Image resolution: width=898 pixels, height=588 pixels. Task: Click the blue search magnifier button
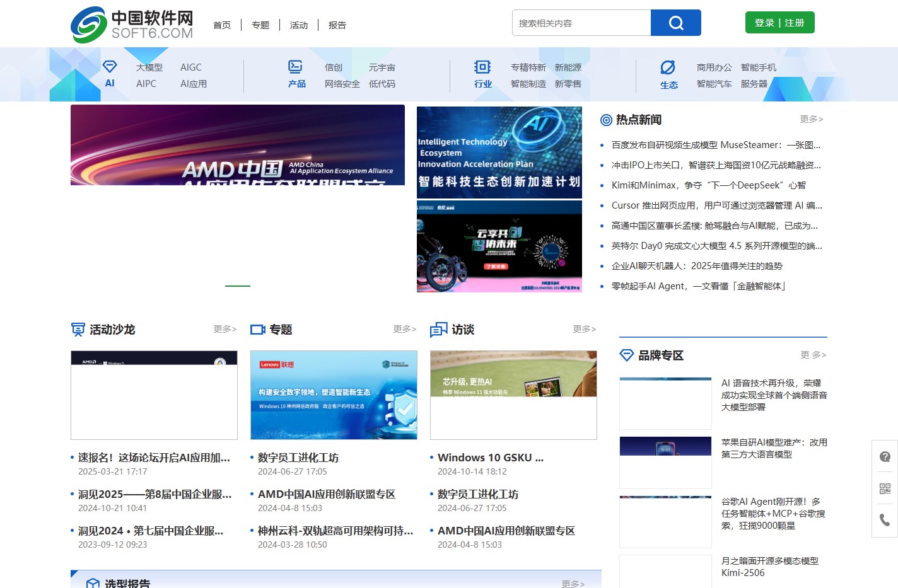tap(676, 23)
